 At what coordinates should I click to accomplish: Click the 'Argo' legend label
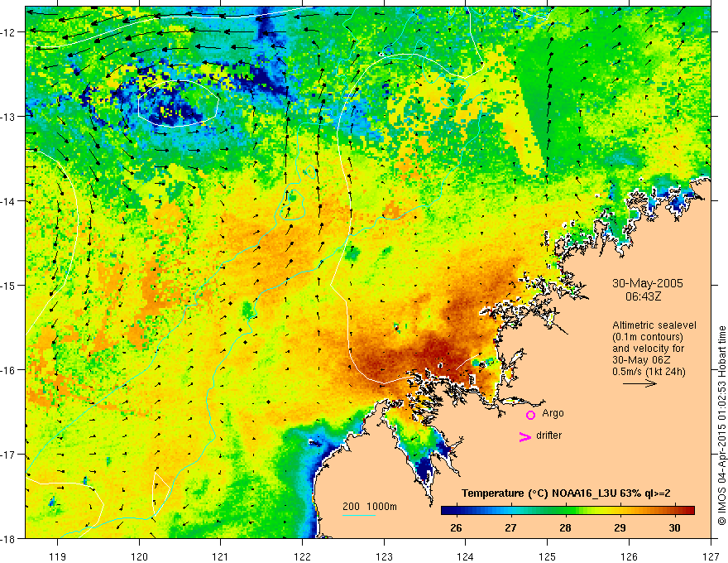pos(553,413)
